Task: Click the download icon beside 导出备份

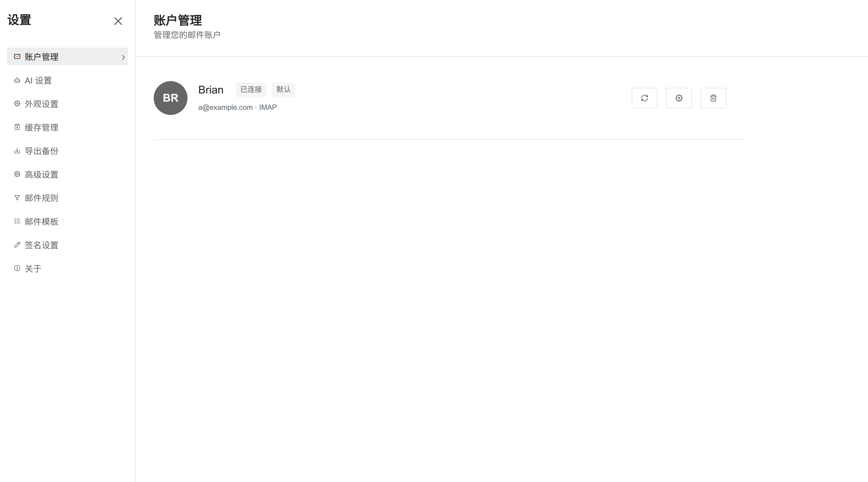Action: 17,151
